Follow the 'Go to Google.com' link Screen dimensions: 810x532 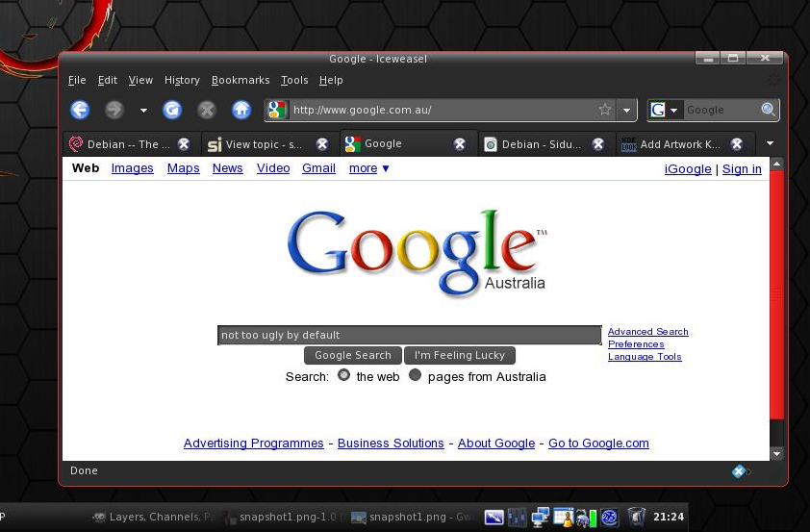point(598,443)
